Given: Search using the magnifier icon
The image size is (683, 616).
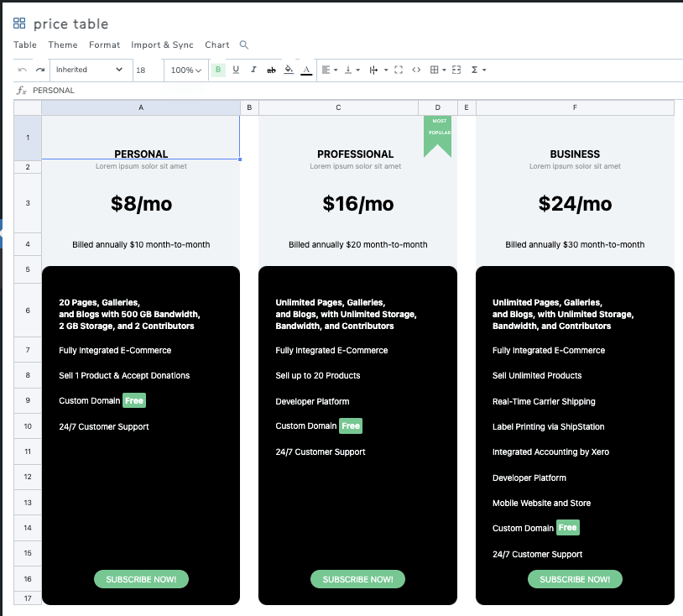Looking at the screenshot, I should coord(244,45).
